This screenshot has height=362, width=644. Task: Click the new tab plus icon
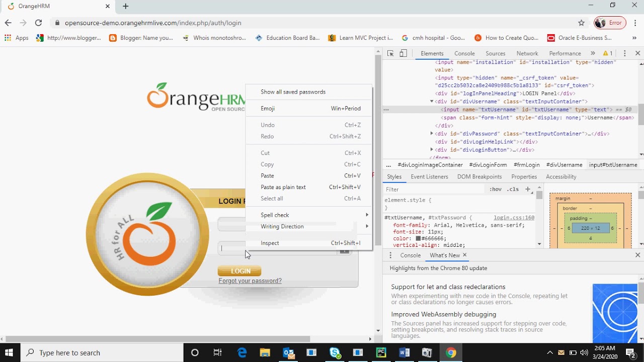pos(126,7)
